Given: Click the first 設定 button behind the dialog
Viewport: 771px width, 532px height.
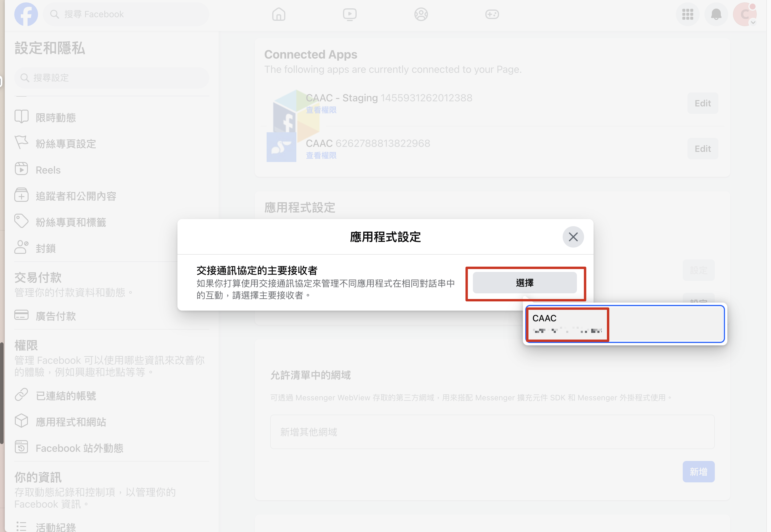Looking at the screenshot, I should [698, 270].
